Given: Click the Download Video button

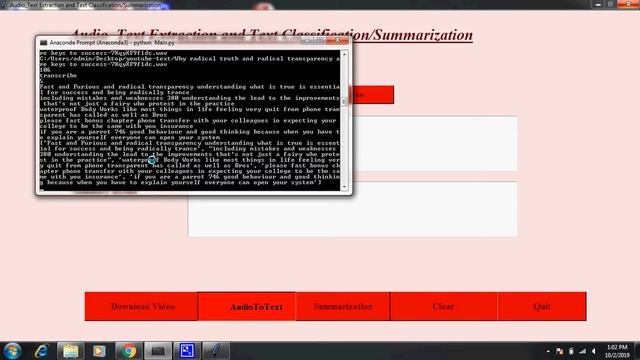Looking at the screenshot, I should click(141, 306).
